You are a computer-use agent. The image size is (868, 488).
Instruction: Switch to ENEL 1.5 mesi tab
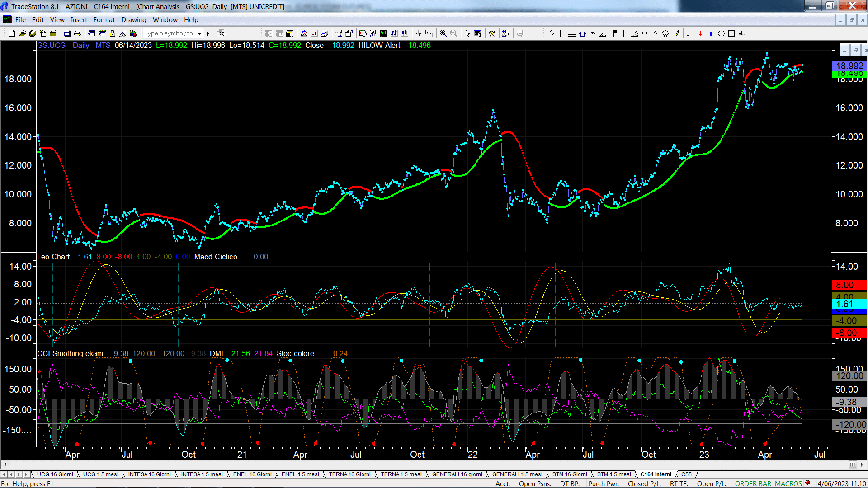(300, 474)
